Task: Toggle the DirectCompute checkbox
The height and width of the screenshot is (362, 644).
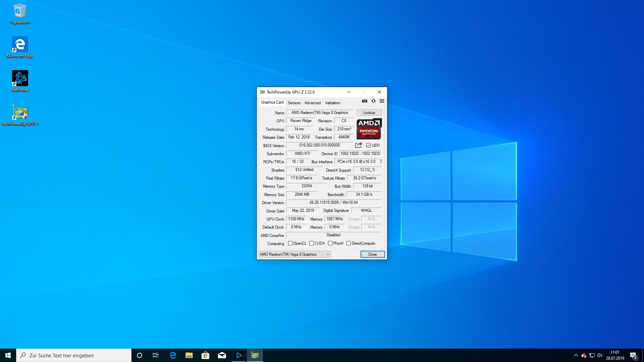Action: tap(348, 243)
